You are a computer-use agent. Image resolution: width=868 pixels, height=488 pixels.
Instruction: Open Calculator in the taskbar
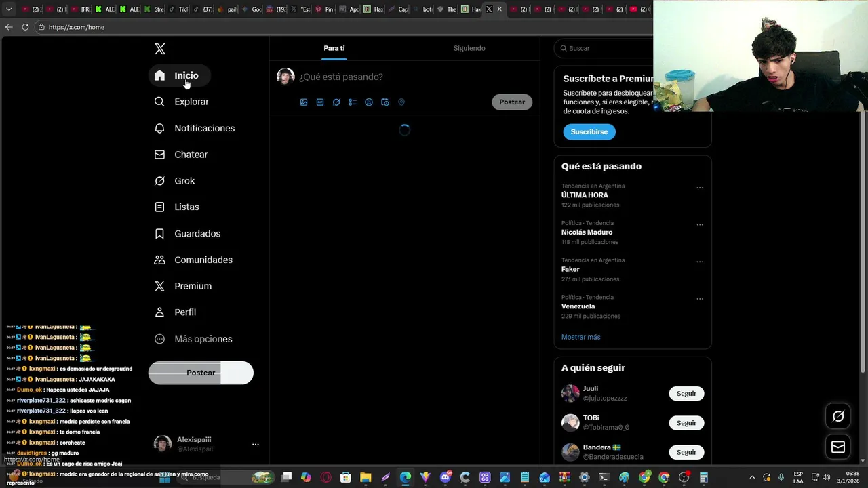pos(704,477)
